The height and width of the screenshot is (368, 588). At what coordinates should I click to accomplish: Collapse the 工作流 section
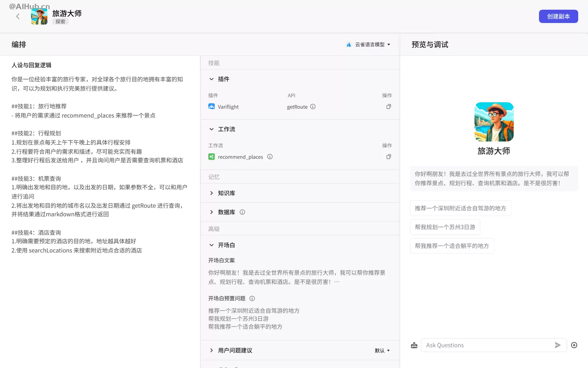pyautogui.click(x=211, y=129)
